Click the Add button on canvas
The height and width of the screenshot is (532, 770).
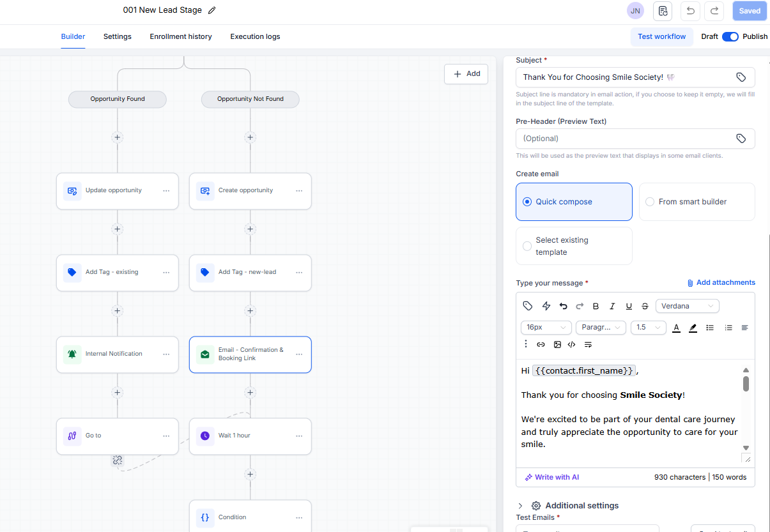click(x=466, y=74)
